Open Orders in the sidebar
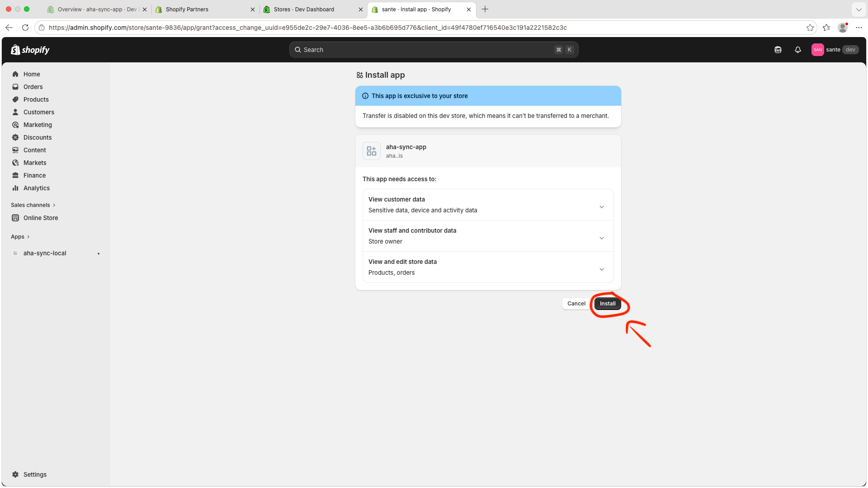The image size is (868, 488). click(33, 87)
